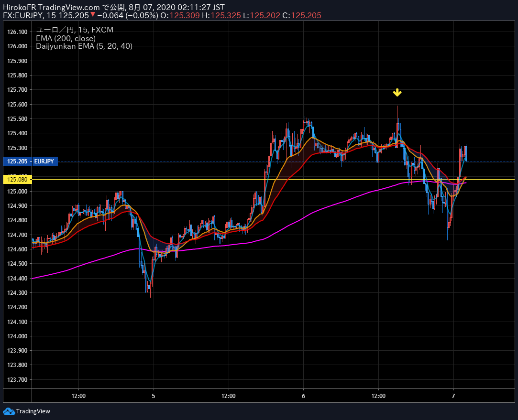Click the blue 125.205 current price label
518x420 pixels.
[17, 162]
